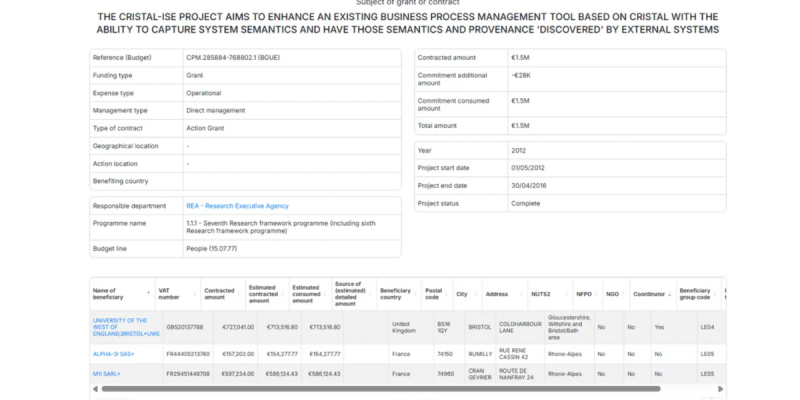Open M1I SARL beneficiary link
The height and width of the screenshot is (400, 800).
pyautogui.click(x=106, y=374)
